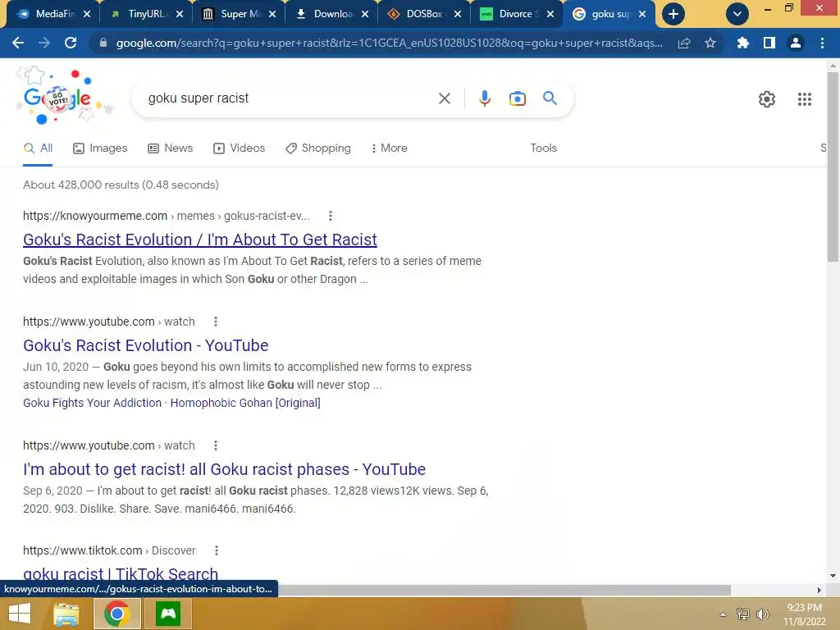Image resolution: width=840 pixels, height=630 pixels.
Task: Open options for knowyourmeme.com result
Action: click(x=331, y=216)
